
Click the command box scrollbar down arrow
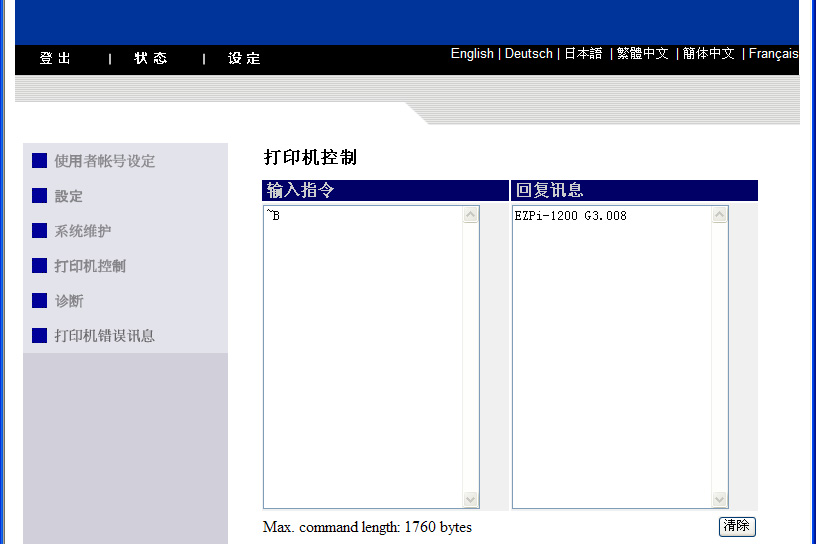pyautogui.click(x=471, y=500)
